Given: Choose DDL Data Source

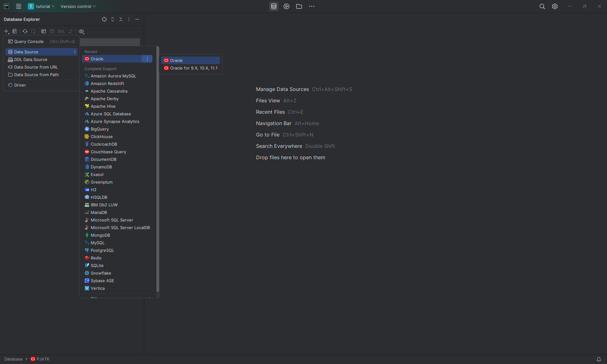Looking at the screenshot, I should 41,59.
